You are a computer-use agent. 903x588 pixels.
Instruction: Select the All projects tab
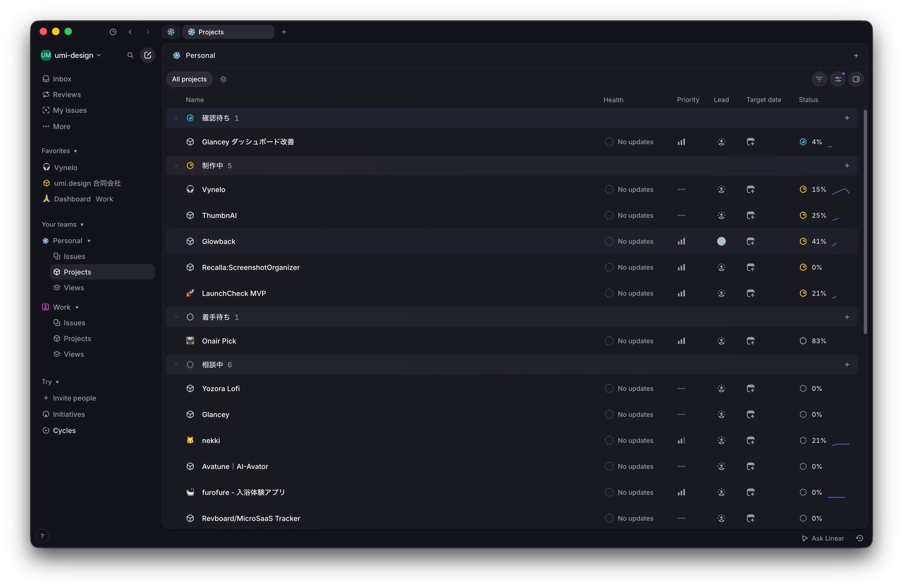click(189, 79)
